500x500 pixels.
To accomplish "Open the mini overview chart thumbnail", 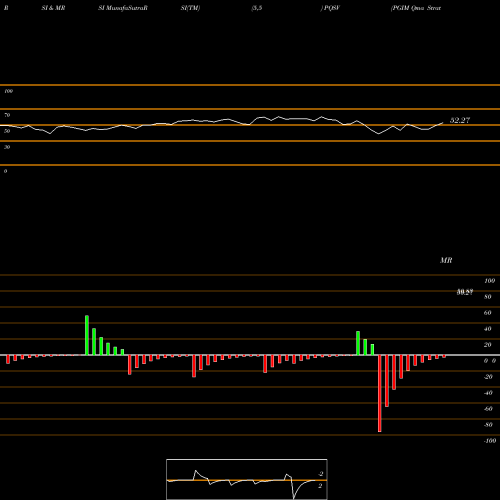I will [247, 479].
